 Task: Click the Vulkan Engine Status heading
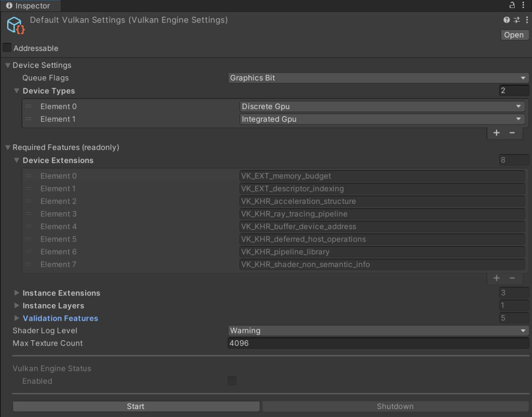52,369
